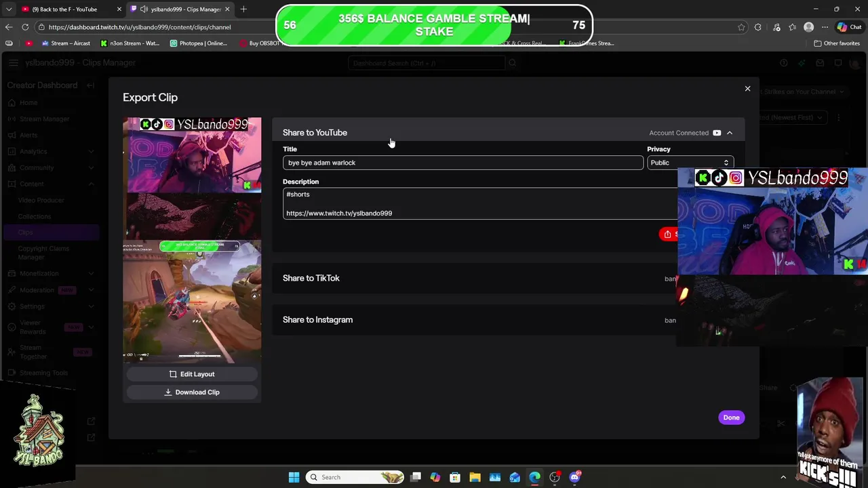Open the 'Photopea | Online...' bookmark
The image size is (868, 488).
(199, 43)
